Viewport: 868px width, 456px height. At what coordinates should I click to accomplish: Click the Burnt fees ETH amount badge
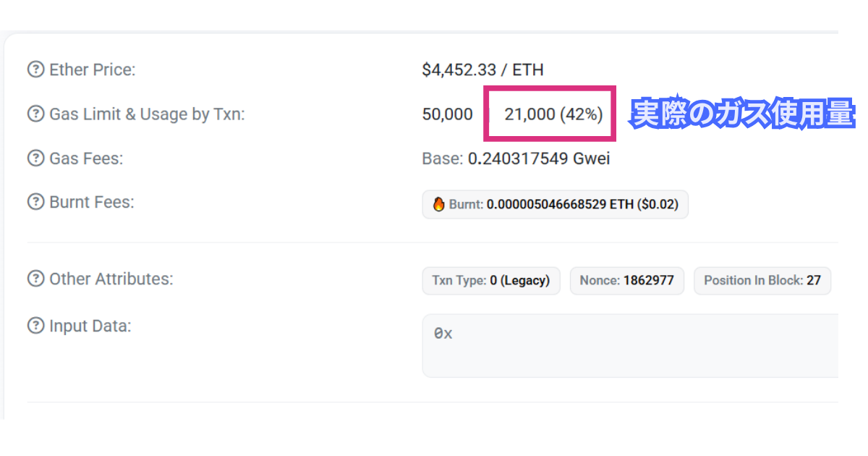tap(555, 205)
